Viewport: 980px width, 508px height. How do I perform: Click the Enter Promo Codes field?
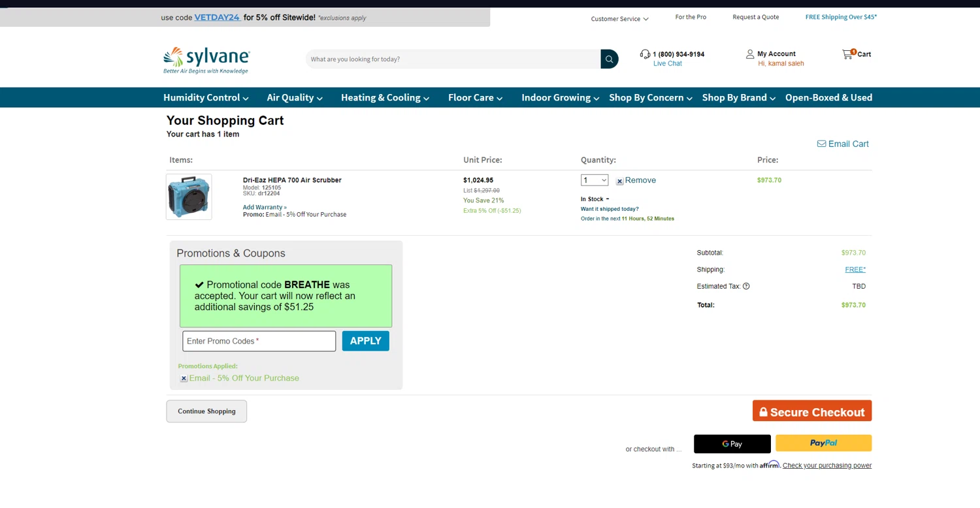(259, 341)
